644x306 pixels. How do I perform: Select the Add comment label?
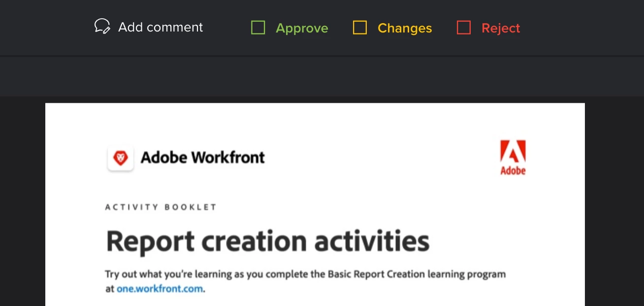[161, 27]
